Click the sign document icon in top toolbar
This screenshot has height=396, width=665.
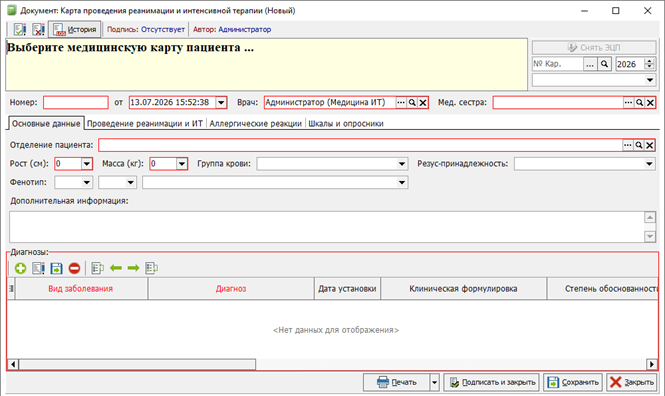(x=20, y=29)
